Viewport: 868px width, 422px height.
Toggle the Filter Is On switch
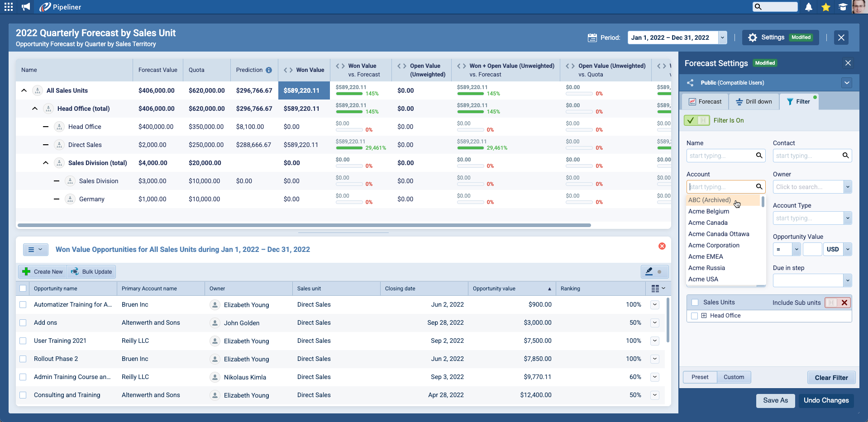click(x=697, y=120)
